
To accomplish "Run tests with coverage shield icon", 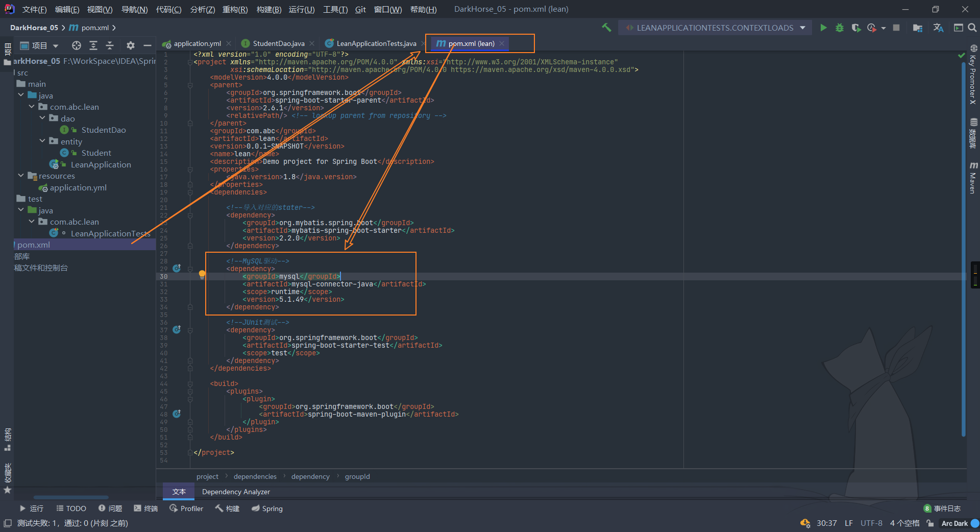I will [856, 28].
